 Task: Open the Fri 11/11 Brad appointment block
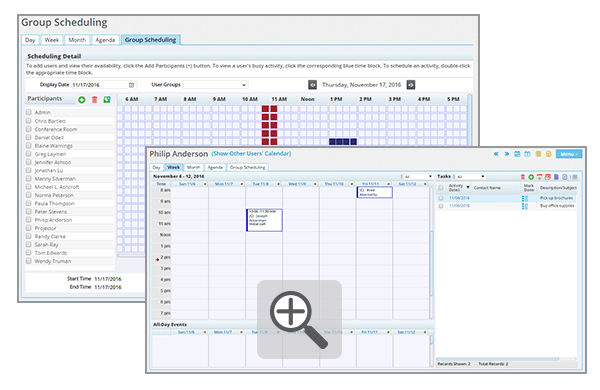coord(375,192)
